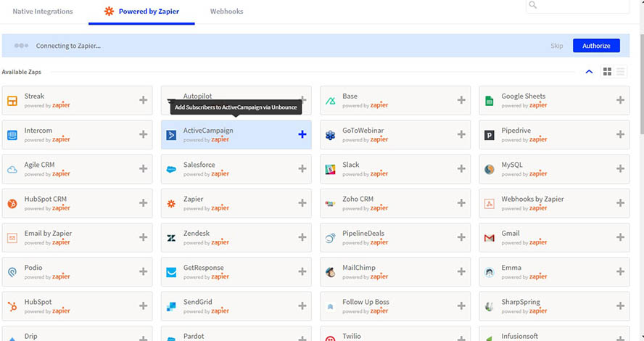
Task: Click the Streak app icon
Action: (x=12, y=101)
